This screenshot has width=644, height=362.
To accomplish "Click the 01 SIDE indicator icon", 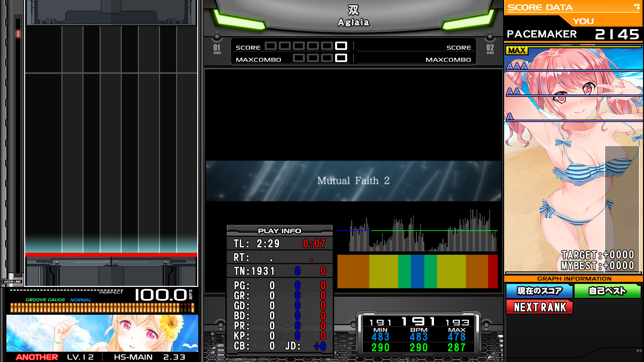I will 217,49.
